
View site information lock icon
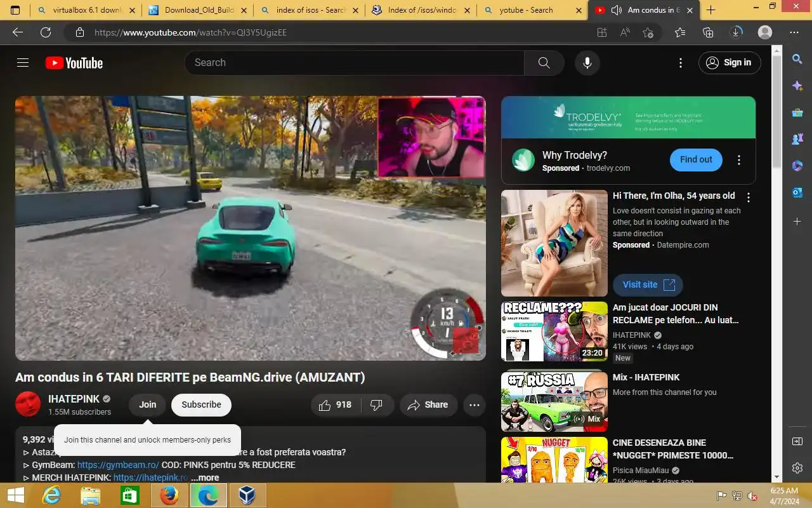point(79,32)
